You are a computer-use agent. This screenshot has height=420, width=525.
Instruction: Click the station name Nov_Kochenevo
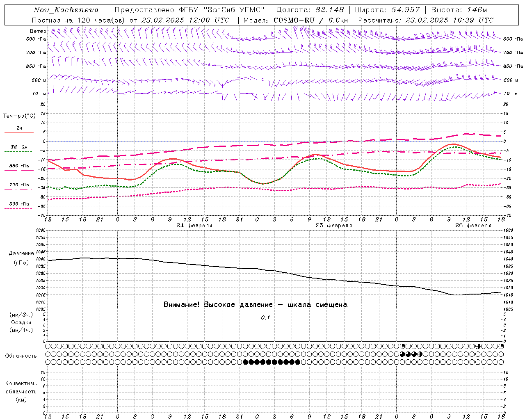tap(66, 10)
